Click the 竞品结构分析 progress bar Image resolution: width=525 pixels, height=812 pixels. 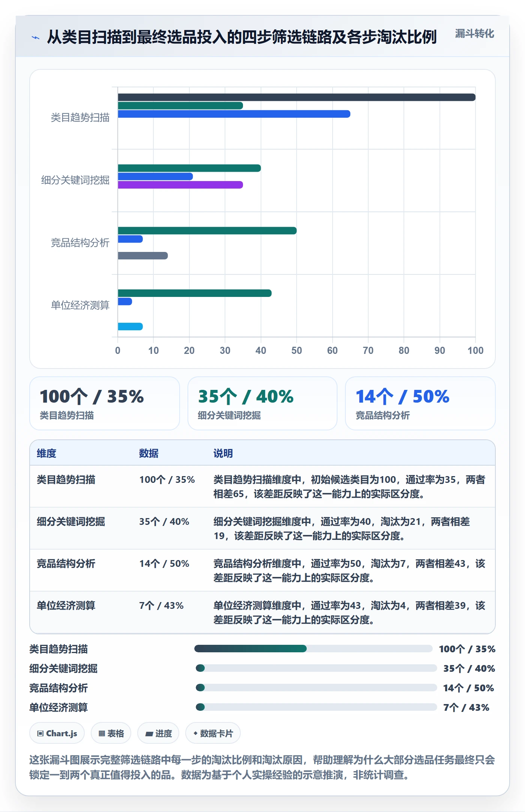[x=316, y=688]
